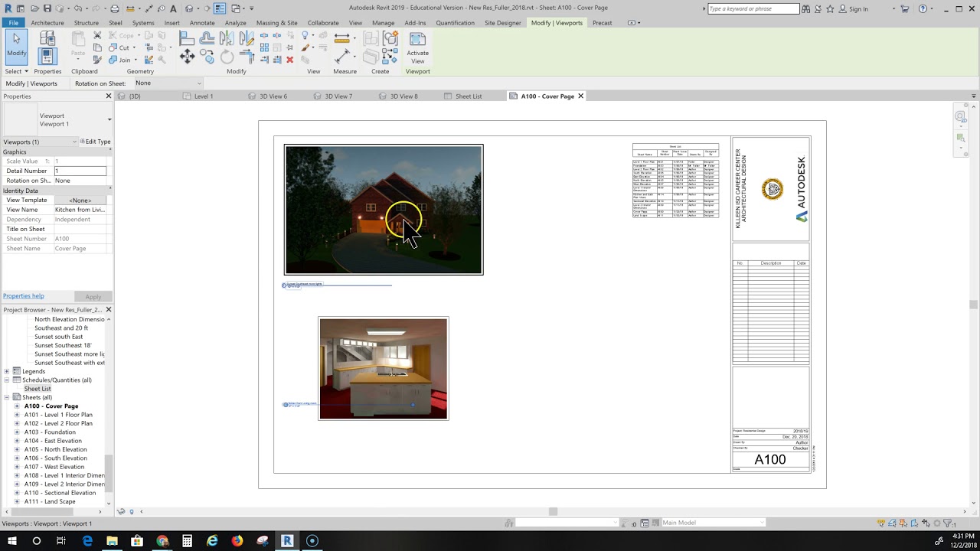Viewport: 980px width, 551px height.
Task: Click the View Template <None> button
Action: pyautogui.click(x=80, y=201)
